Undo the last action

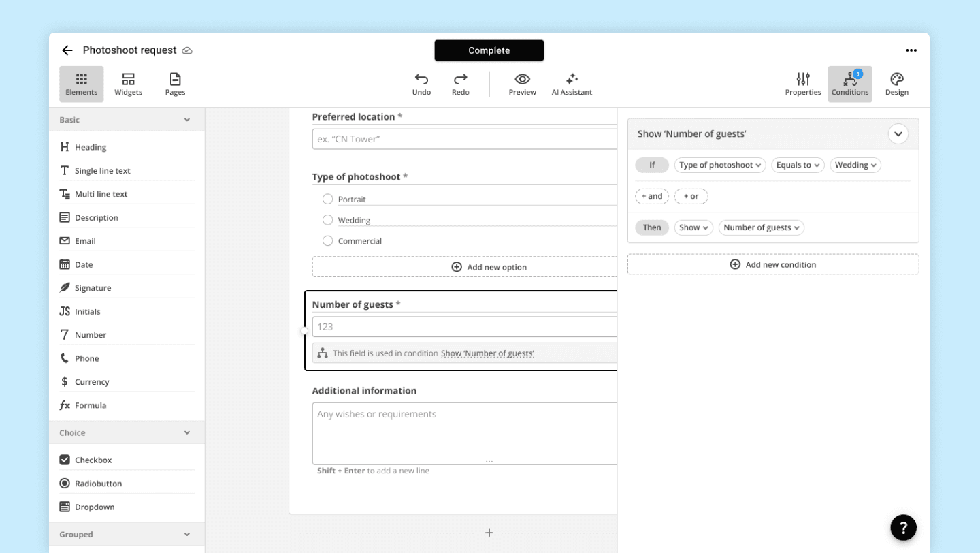click(421, 84)
